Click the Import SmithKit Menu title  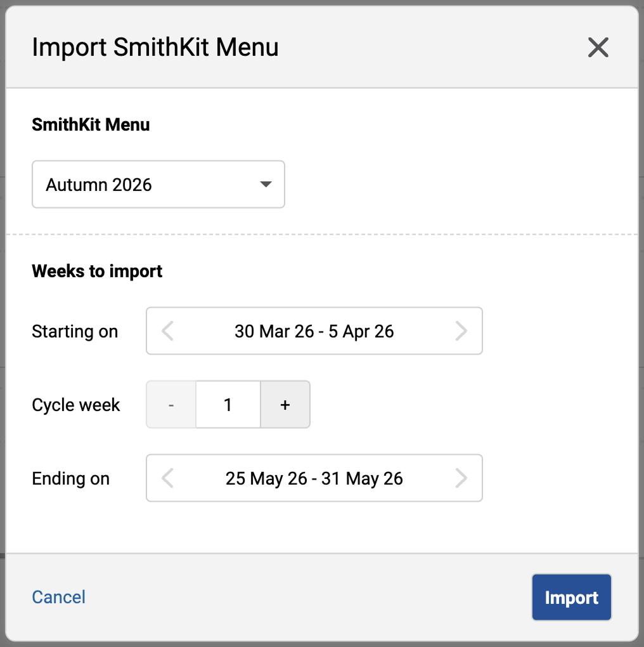(155, 48)
